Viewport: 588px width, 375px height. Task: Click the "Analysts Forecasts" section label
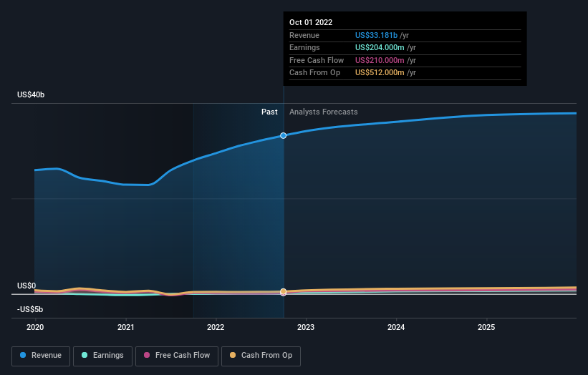point(323,112)
